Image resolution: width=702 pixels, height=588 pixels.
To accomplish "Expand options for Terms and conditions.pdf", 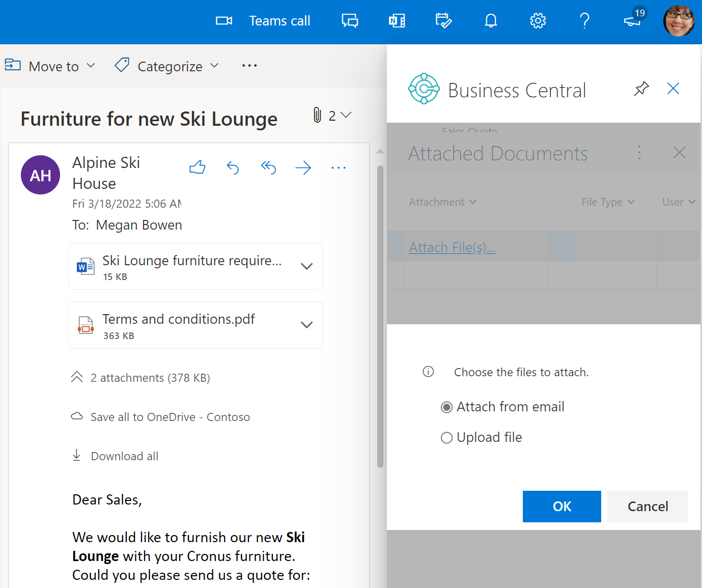I will click(307, 324).
